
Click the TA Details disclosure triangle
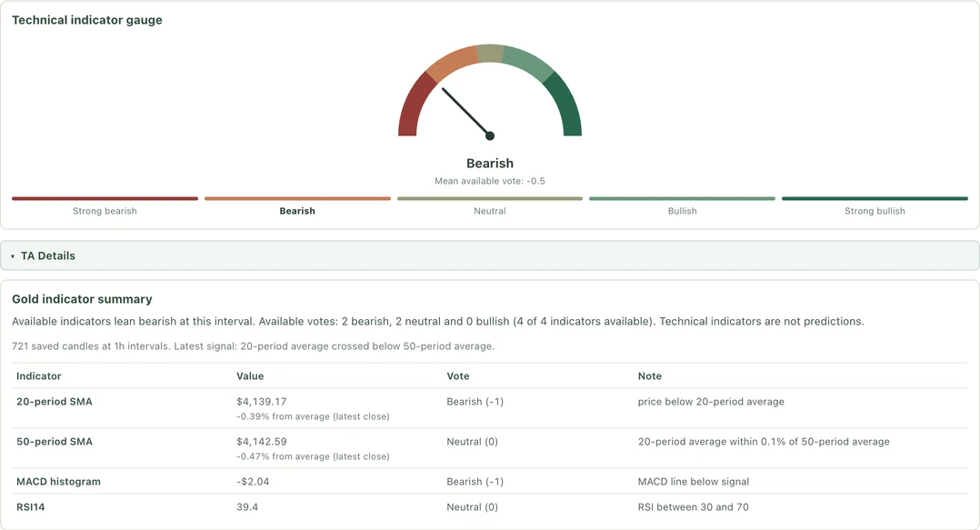click(13, 256)
